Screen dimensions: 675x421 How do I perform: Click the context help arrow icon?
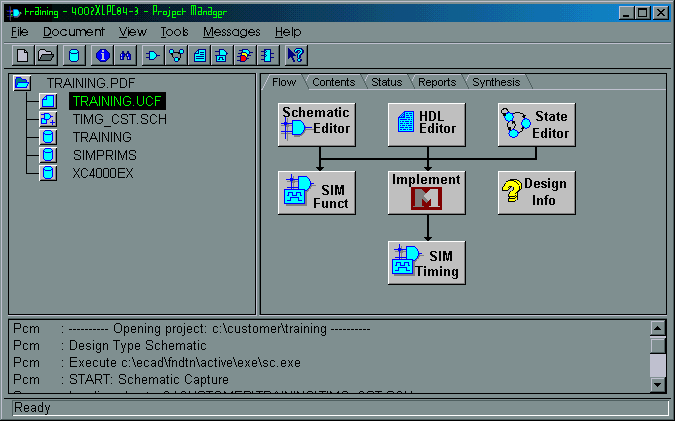[x=295, y=55]
